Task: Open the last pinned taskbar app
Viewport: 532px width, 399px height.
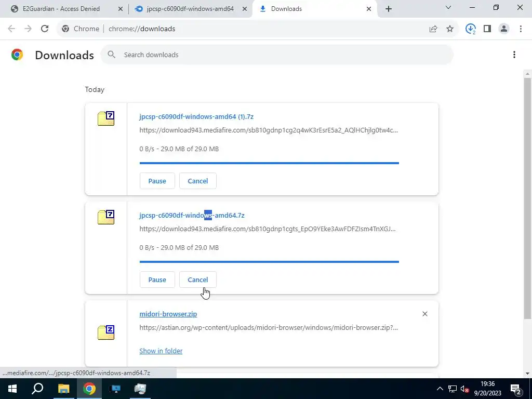Action: pyautogui.click(x=140, y=389)
